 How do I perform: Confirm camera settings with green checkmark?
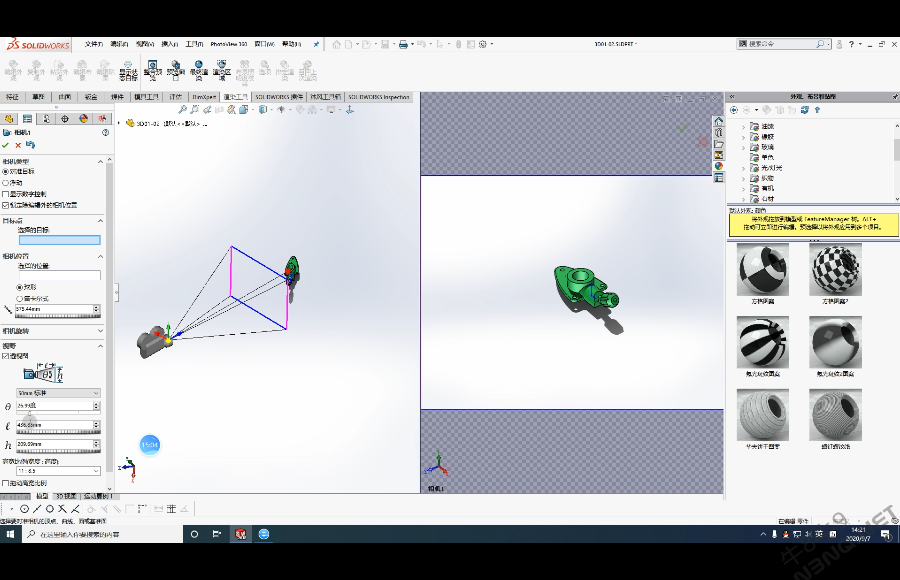pos(6,145)
